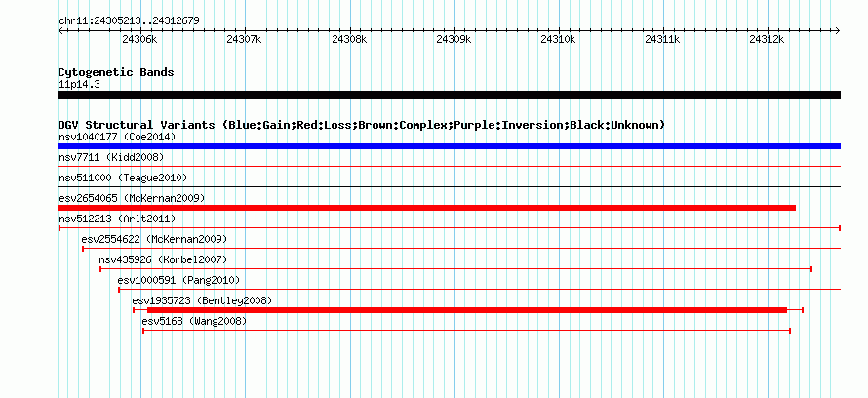Click the 24307k ruler tick label
The width and height of the screenshot is (868, 398).
(x=245, y=39)
